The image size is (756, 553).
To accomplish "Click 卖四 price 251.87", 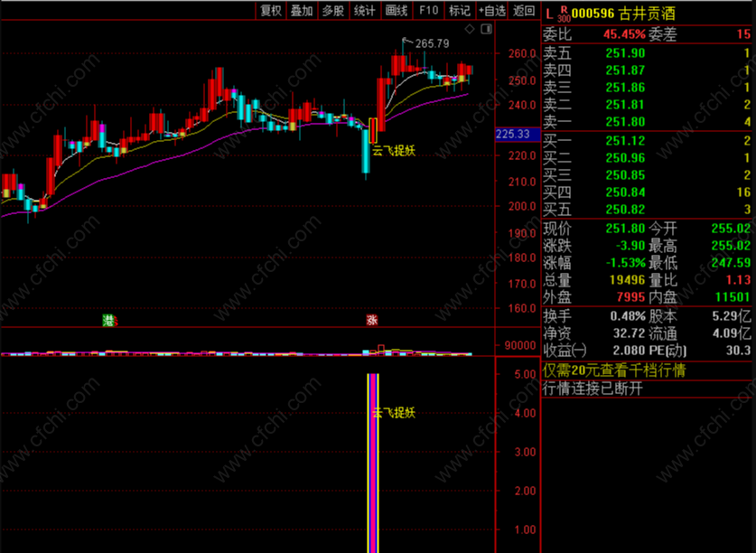I will pyautogui.click(x=625, y=70).
